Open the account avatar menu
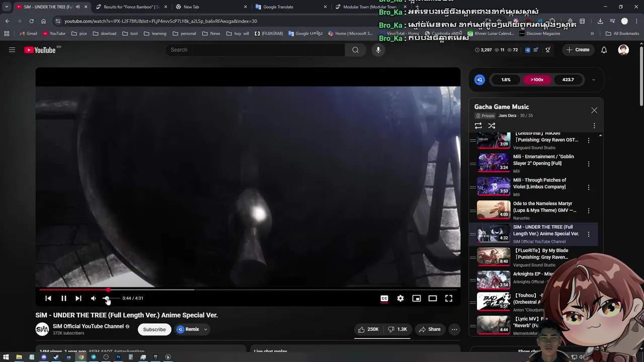The image size is (644, 362). [x=623, y=50]
